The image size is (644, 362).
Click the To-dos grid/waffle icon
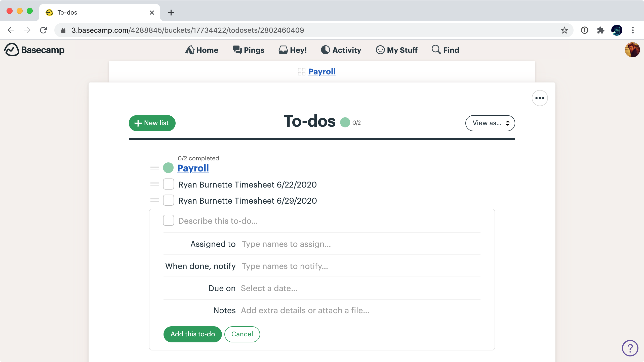(x=301, y=71)
